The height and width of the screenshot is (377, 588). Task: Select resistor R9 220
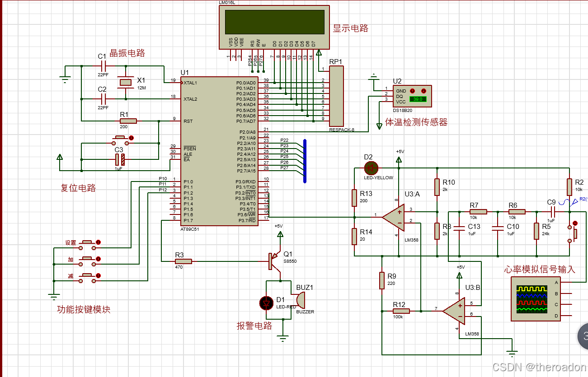tap(382, 280)
